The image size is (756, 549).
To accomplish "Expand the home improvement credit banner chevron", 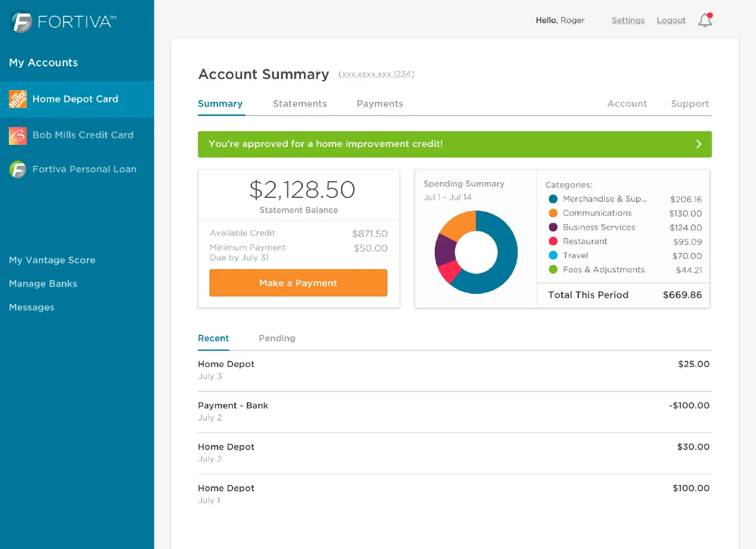I will pos(698,144).
